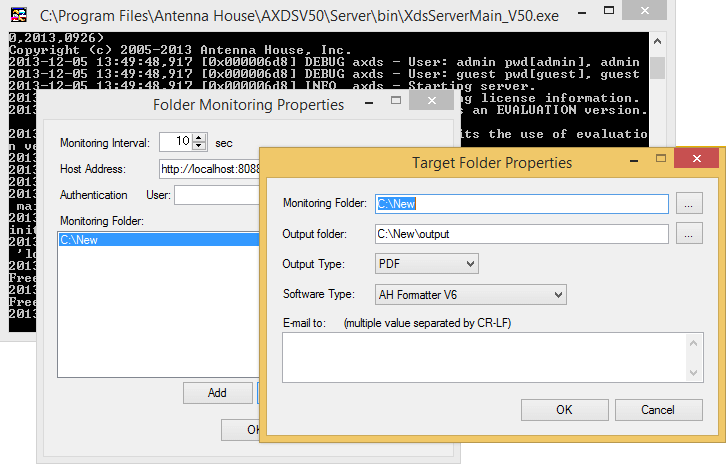Click the E-mail box scroll down arrow

point(693,372)
